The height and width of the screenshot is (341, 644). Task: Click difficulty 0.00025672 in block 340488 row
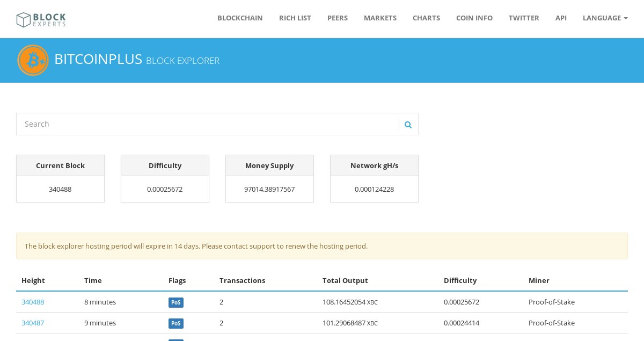(x=462, y=302)
